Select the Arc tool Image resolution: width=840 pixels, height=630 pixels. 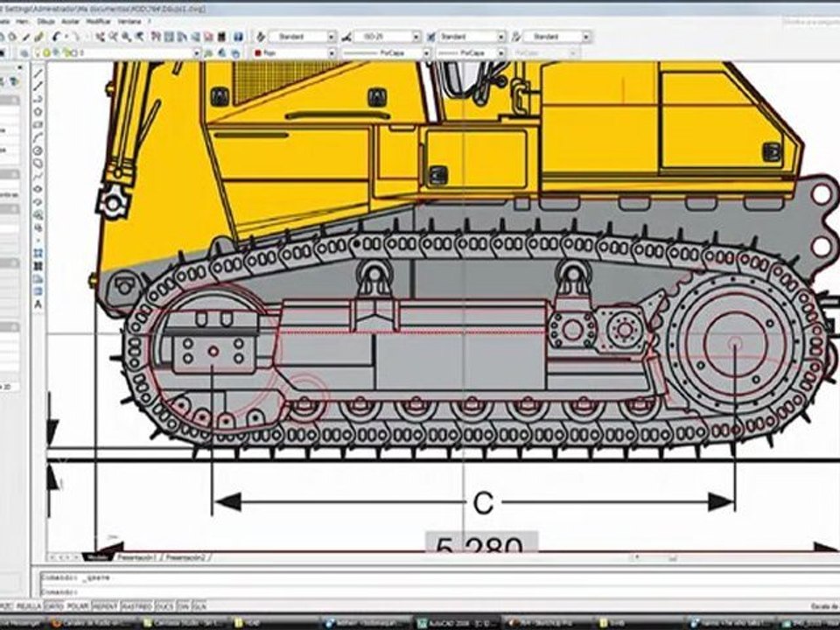pyautogui.click(x=38, y=137)
